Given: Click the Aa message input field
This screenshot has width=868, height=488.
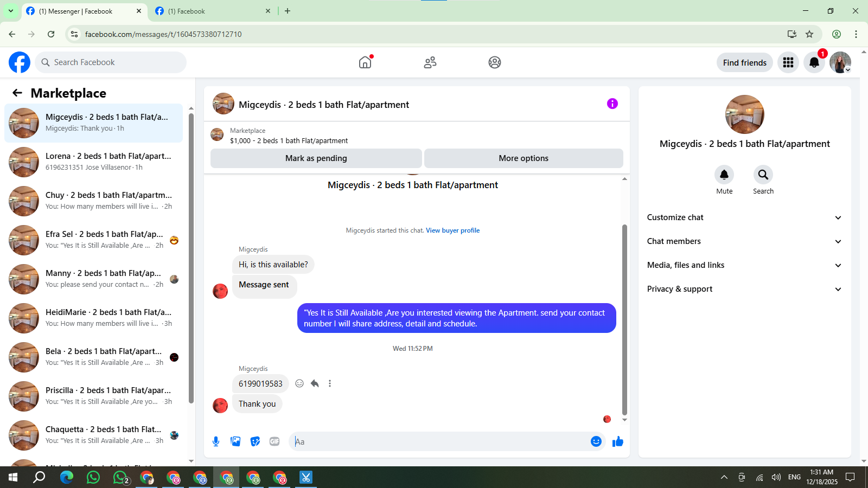Looking at the screenshot, I should [440, 441].
